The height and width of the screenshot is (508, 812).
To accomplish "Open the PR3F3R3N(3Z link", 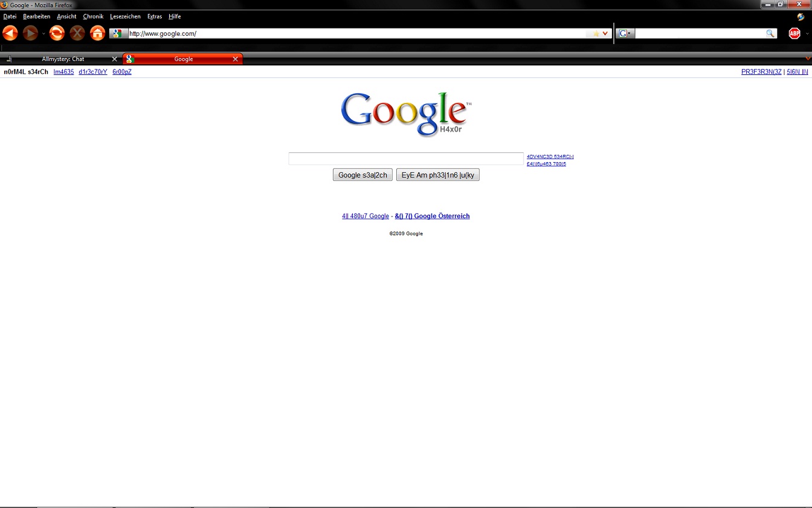I will 761,72.
